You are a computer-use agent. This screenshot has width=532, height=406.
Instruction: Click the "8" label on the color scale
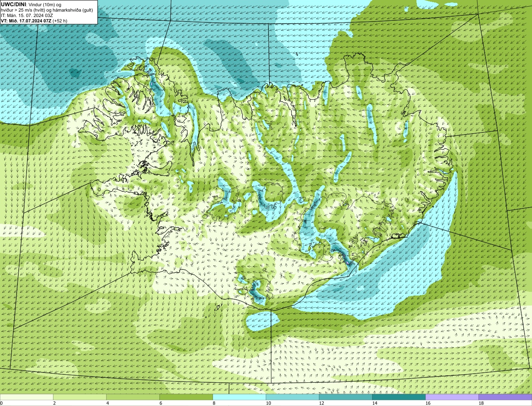(x=214, y=403)
